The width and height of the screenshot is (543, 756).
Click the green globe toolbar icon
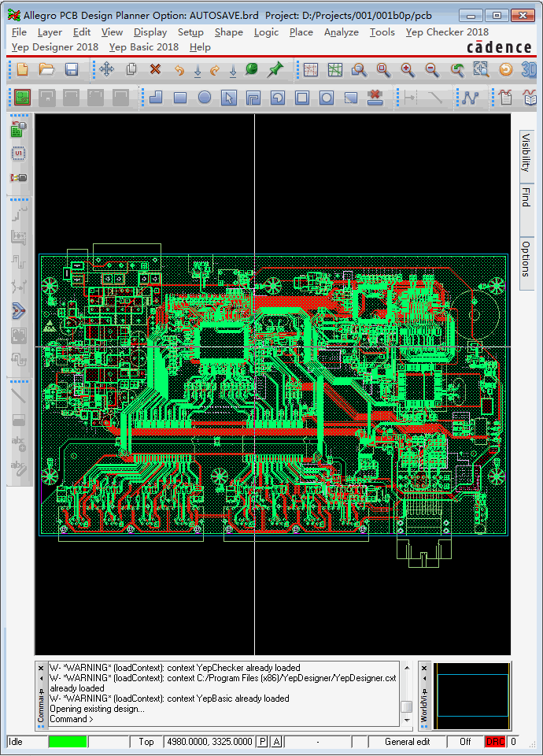[251, 69]
